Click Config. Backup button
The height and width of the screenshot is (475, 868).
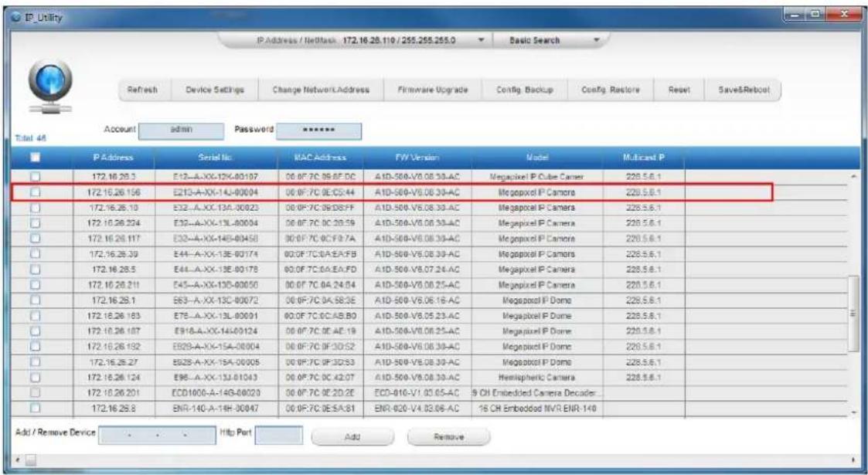click(524, 90)
